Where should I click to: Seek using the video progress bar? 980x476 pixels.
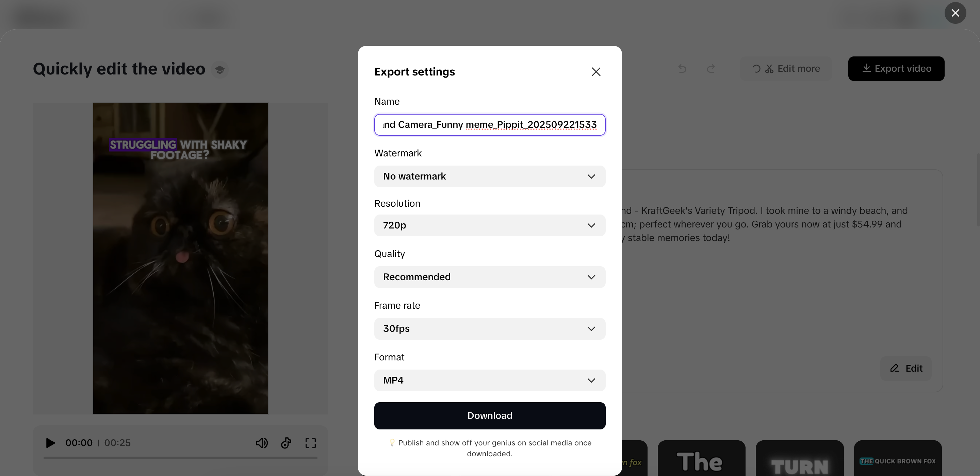tap(181, 458)
